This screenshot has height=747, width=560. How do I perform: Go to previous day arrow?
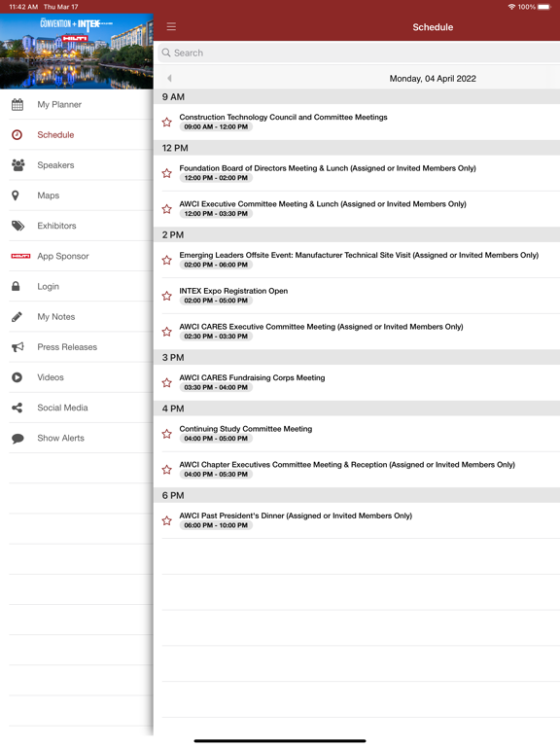point(169,78)
